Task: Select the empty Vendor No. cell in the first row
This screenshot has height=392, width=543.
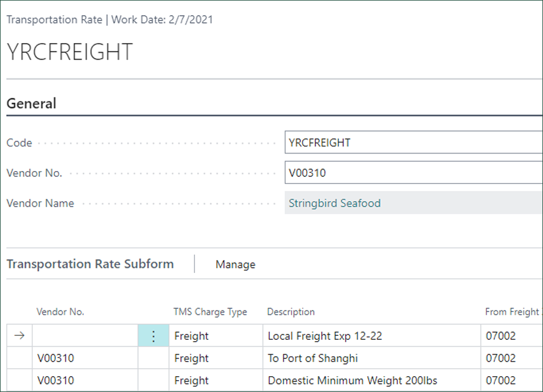Action: (85, 335)
